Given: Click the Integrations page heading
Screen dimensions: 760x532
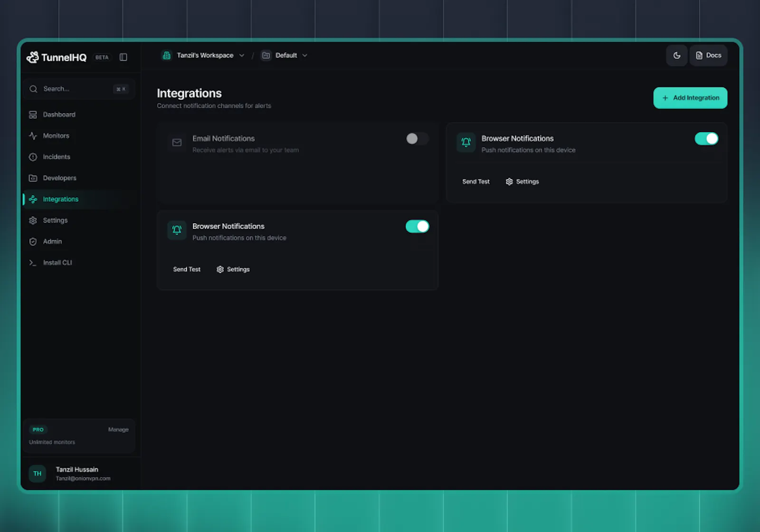Looking at the screenshot, I should coord(190,93).
